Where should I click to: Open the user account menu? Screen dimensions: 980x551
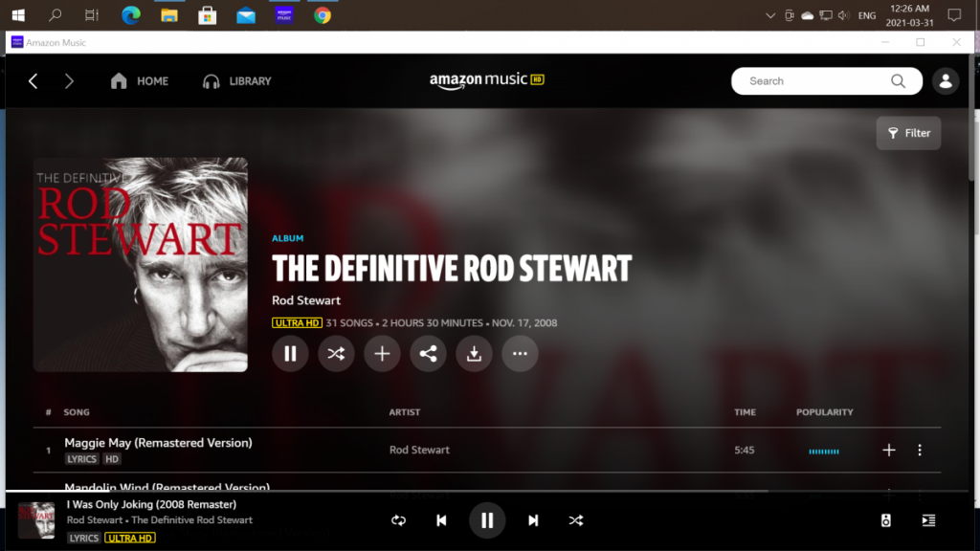(946, 81)
